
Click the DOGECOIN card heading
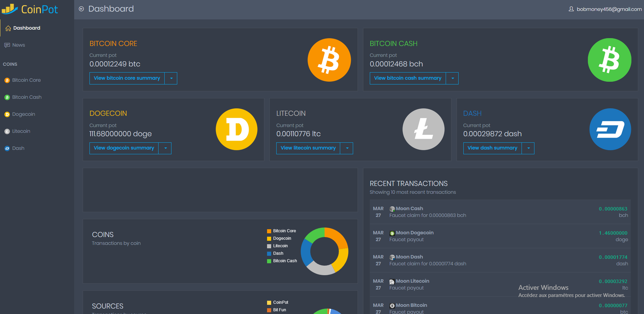(108, 113)
